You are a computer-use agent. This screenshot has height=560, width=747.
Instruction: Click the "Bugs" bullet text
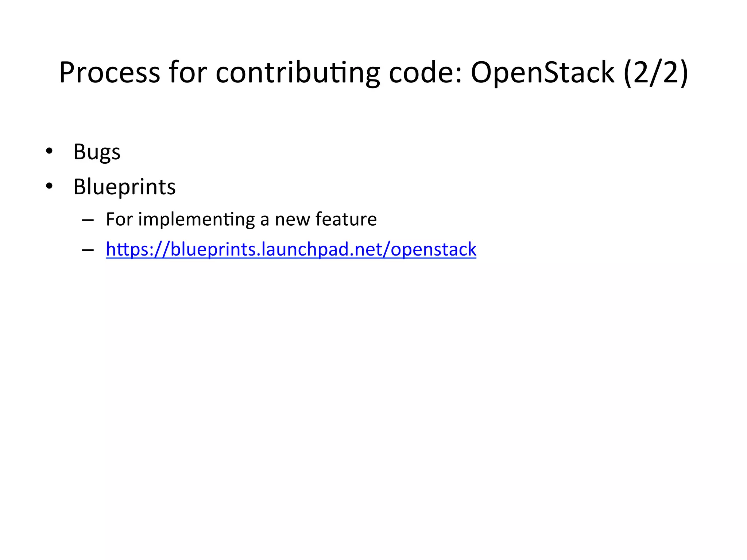[97, 152]
